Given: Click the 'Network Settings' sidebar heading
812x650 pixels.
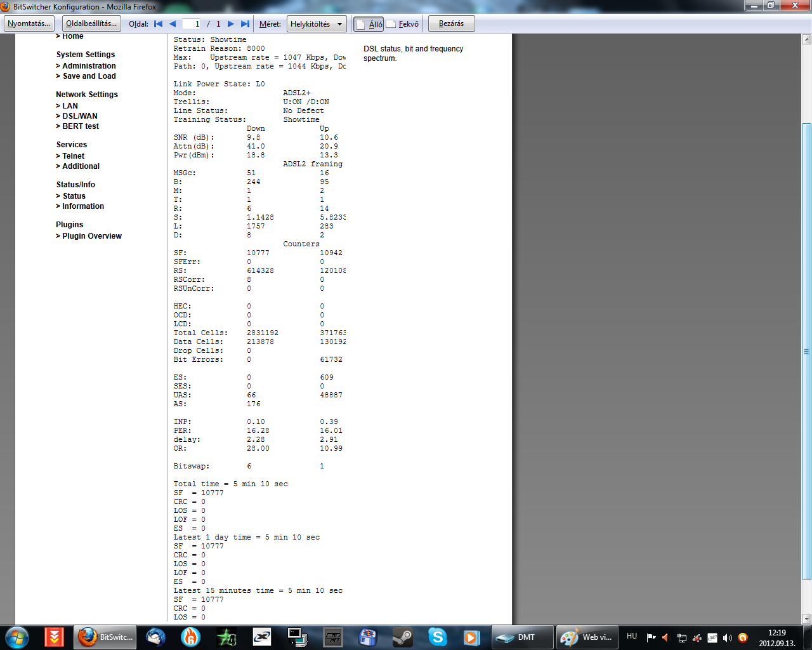Looking at the screenshot, I should [x=87, y=95].
